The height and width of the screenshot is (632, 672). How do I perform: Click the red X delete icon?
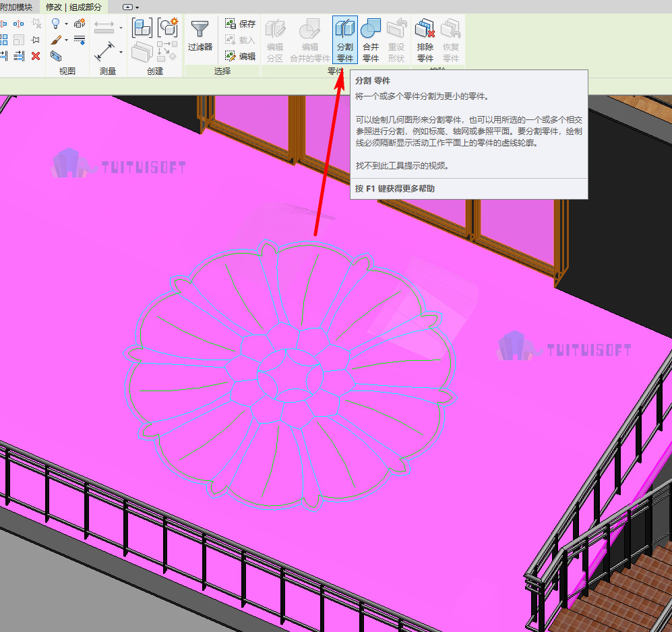[36, 56]
